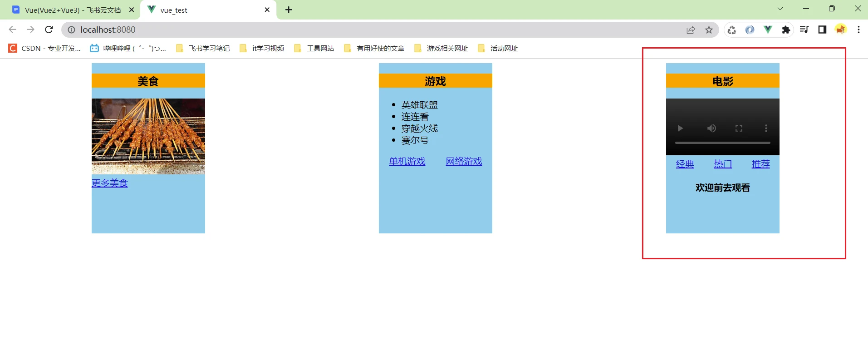The image size is (868, 341).
Task: Click the barbecue skewers image
Action: [x=148, y=136]
